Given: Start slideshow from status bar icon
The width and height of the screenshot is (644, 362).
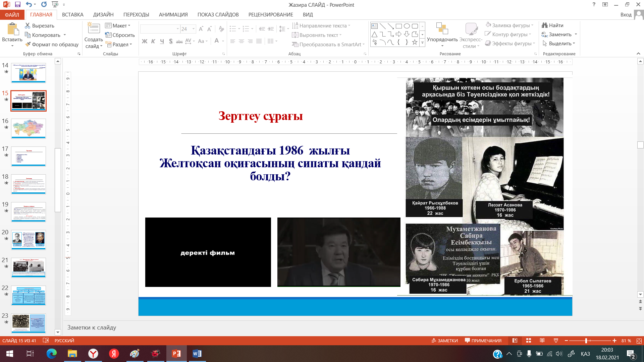Looking at the screenshot, I should (x=556, y=341).
